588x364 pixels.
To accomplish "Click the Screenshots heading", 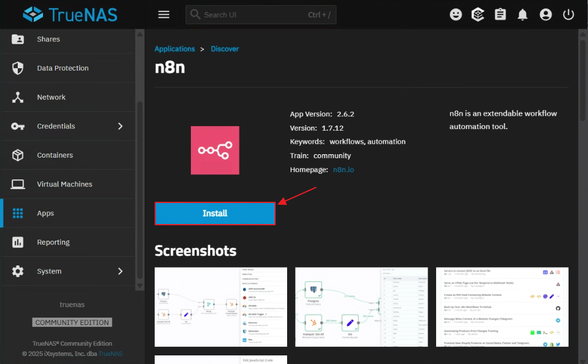I will coord(195,251).
